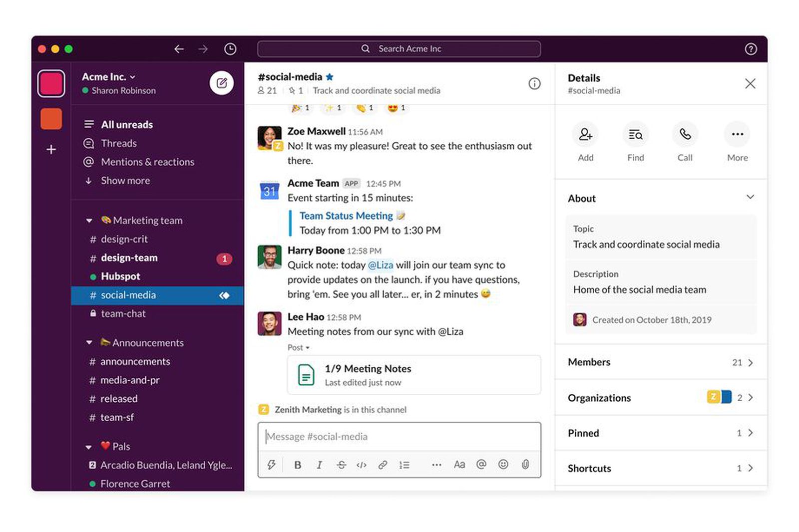
Task: Click the red Acme workspace swatch in sidebar
Action: (50, 83)
